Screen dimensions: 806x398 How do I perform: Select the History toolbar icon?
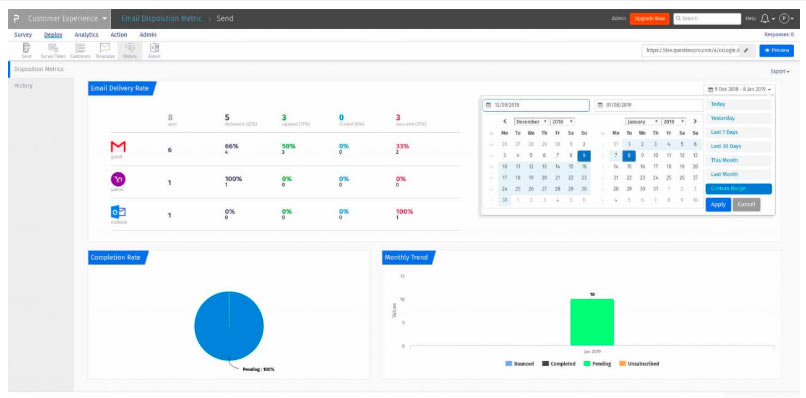[130, 50]
